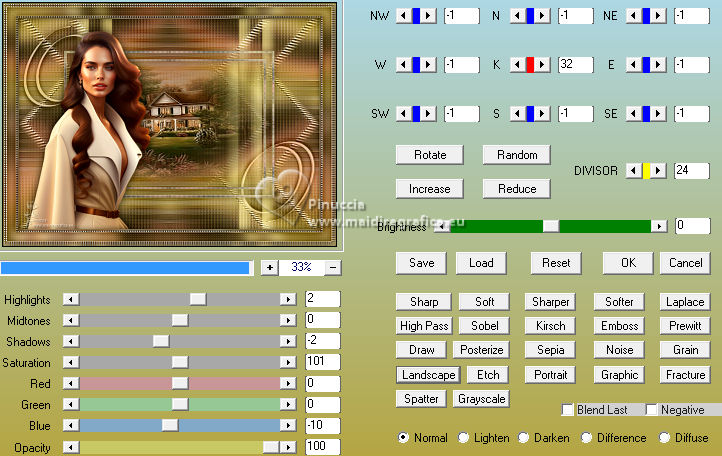Click Opacity right arrow
Image resolution: width=722 pixels, height=456 pixels.
point(288,447)
